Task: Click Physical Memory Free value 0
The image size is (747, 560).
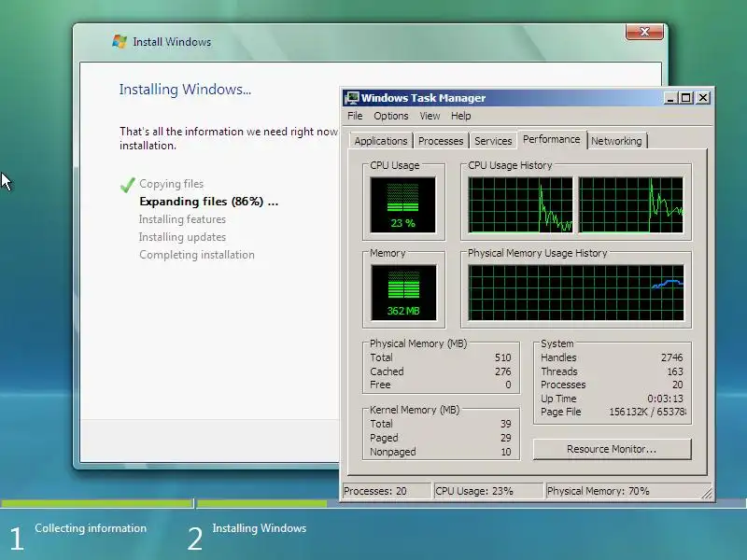Action: click(x=508, y=385)
